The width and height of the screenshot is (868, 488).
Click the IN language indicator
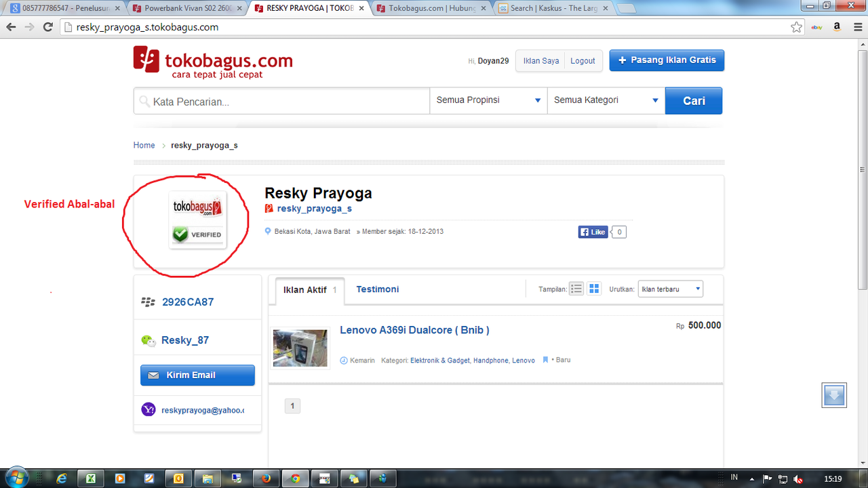(x=734, y=478)
